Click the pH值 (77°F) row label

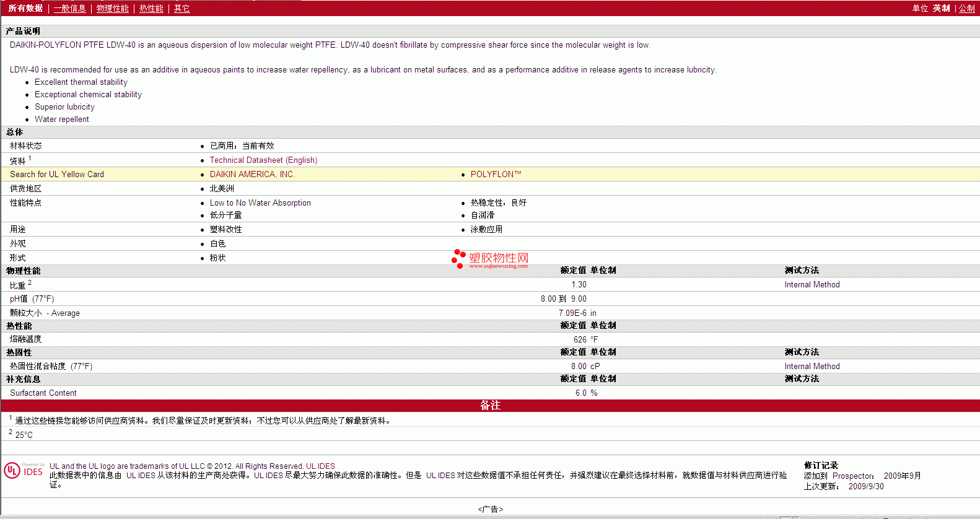32,299
